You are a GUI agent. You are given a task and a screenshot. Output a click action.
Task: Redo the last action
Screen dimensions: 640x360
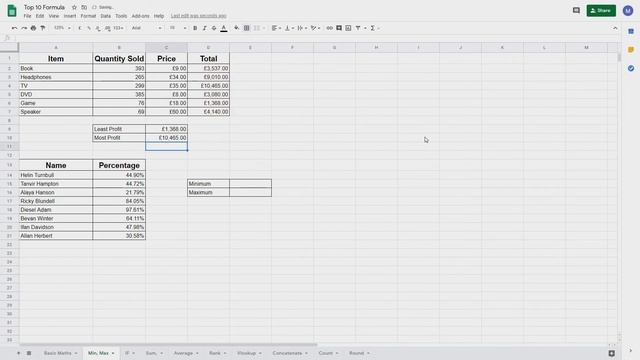(24, 28)
